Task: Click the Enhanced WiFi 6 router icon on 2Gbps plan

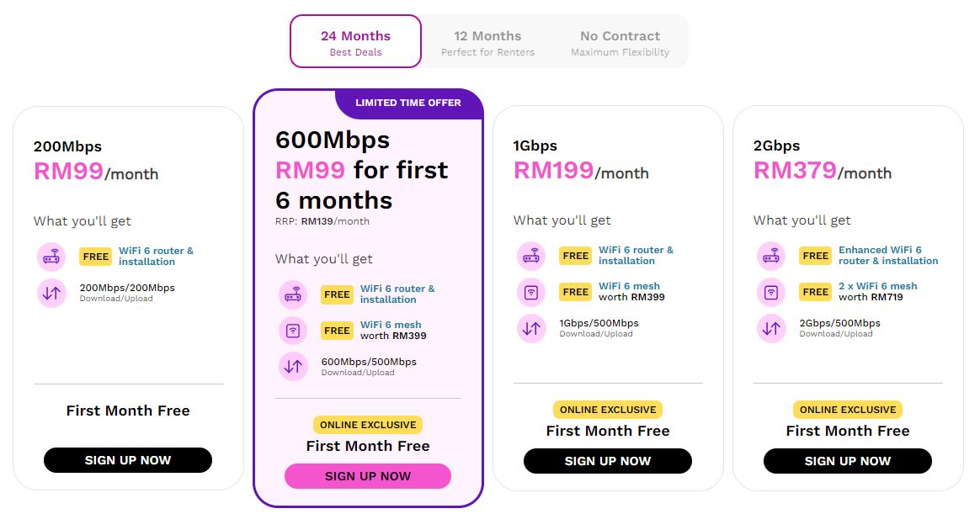Action: point(771,256)
